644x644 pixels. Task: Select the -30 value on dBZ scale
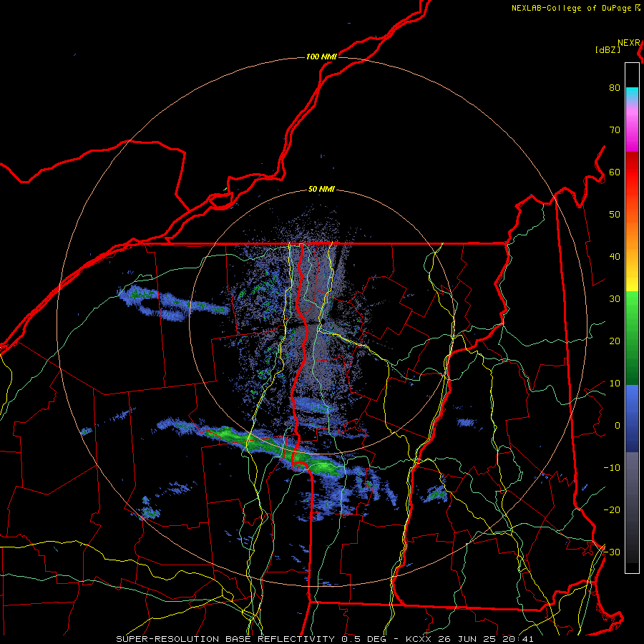[612, 552]
